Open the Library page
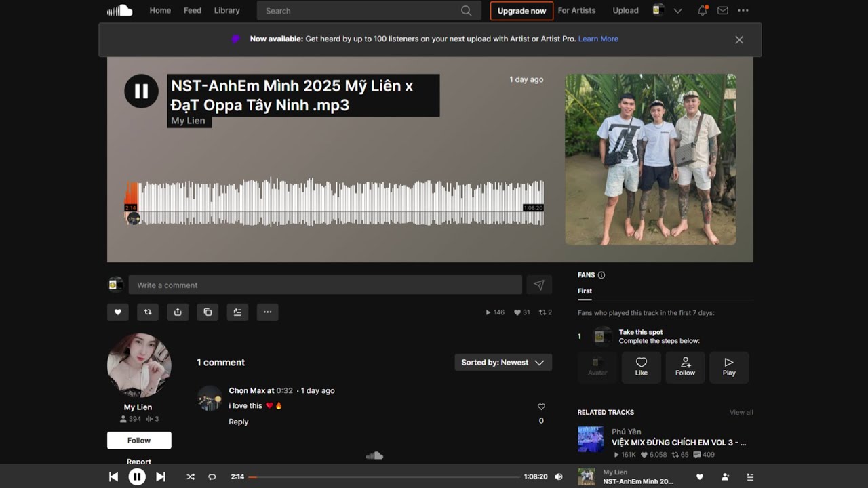The height and width of the screenshot is (488, 868). pyautogui.click(x=226, y=10)
